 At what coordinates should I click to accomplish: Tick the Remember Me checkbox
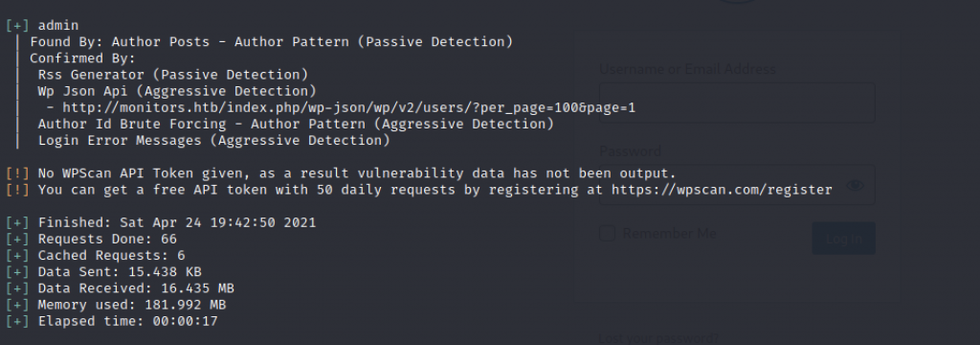tap(607, 234)
